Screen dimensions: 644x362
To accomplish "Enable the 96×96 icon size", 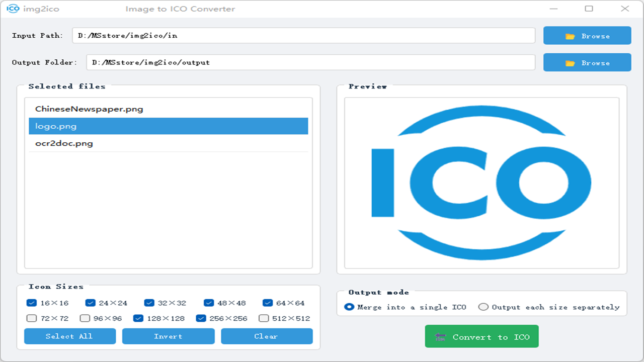I will [x=85, y=318].
